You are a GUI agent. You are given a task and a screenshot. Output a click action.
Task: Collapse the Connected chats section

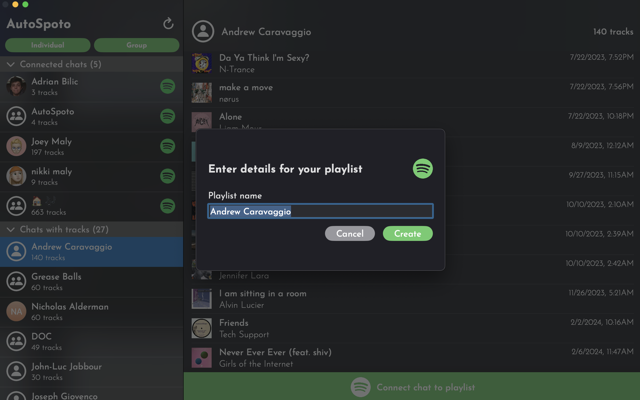tap(11, 64)
